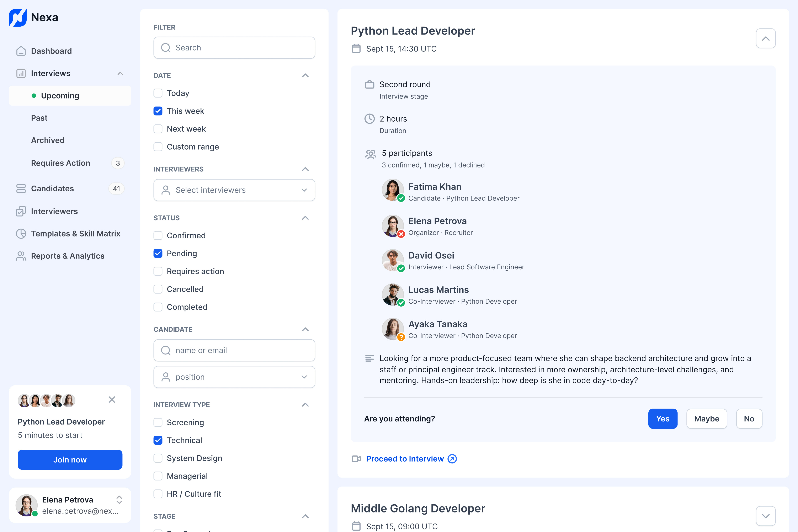Click the video camera icon by Proceed to Interview

coord(356,459)
